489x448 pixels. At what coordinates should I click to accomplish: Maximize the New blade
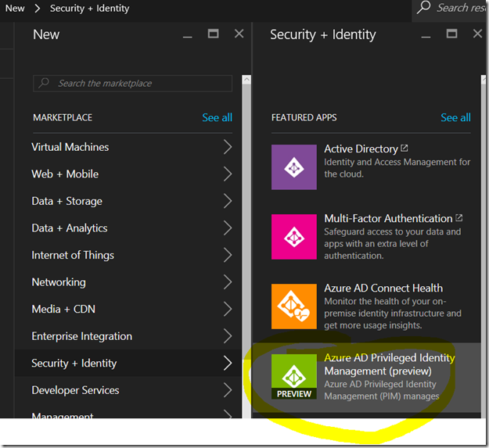[213, 34]
